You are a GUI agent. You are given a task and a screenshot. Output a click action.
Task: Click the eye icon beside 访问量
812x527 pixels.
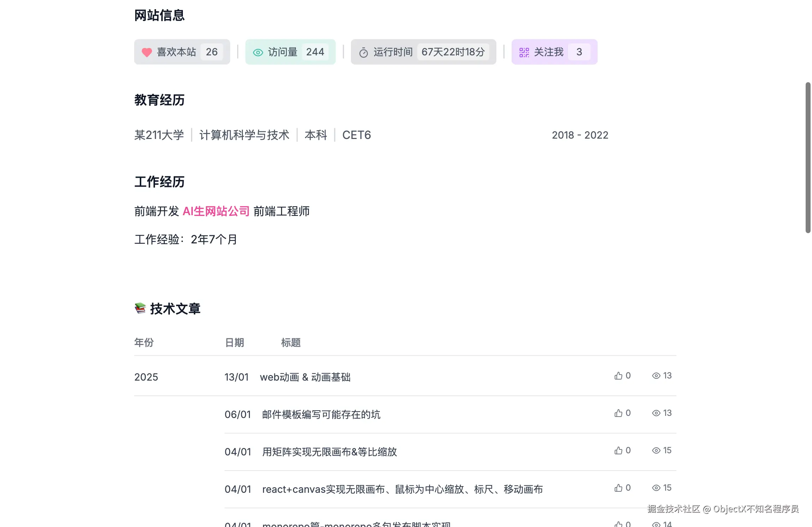pyautogui.click(x=258, y=53)
